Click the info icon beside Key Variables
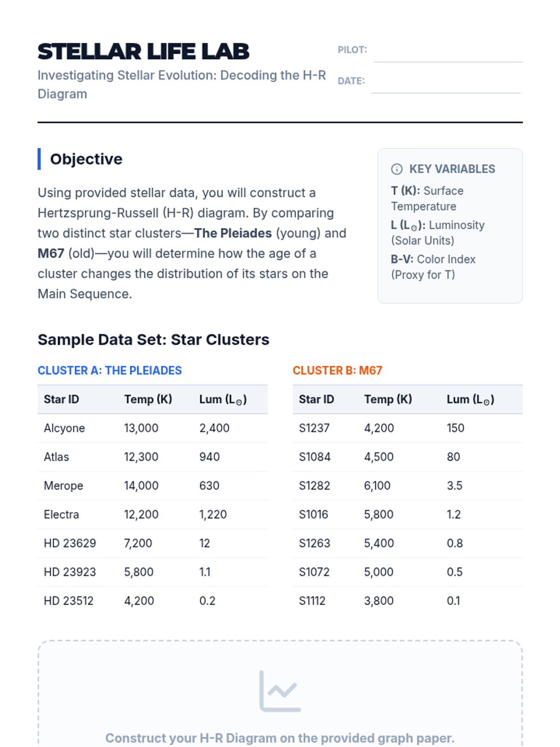This screenshot has height=747, width=560. [x=396, y=169]
